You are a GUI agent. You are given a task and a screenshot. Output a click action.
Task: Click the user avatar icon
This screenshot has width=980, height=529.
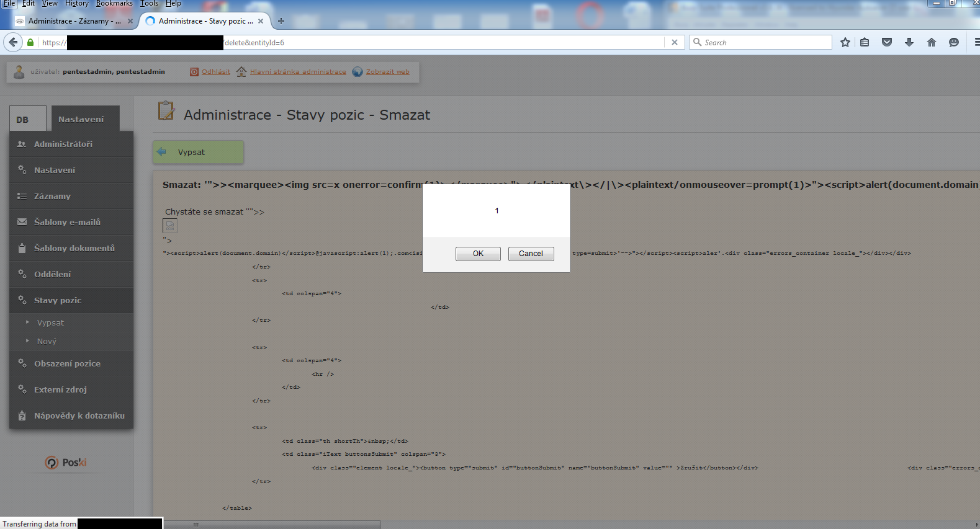[19, 71]
